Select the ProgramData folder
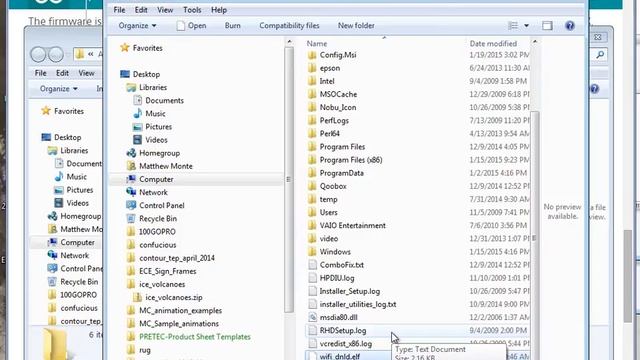 (336, 173)
